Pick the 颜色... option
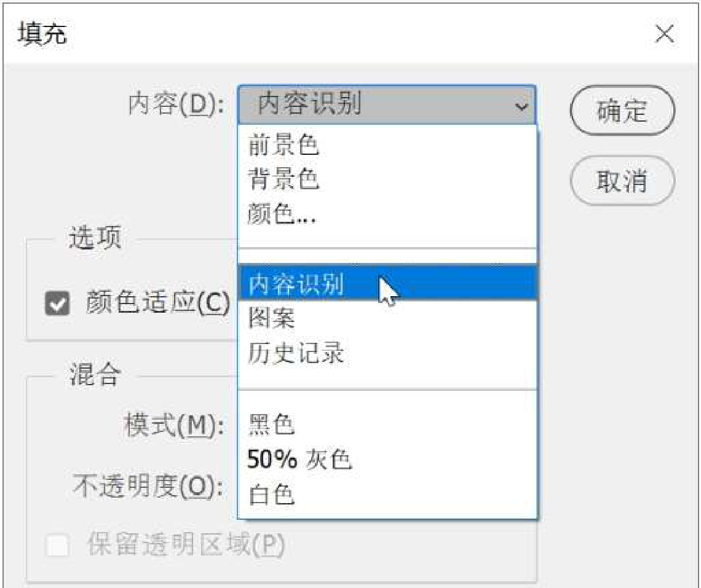 click(282, 214)
